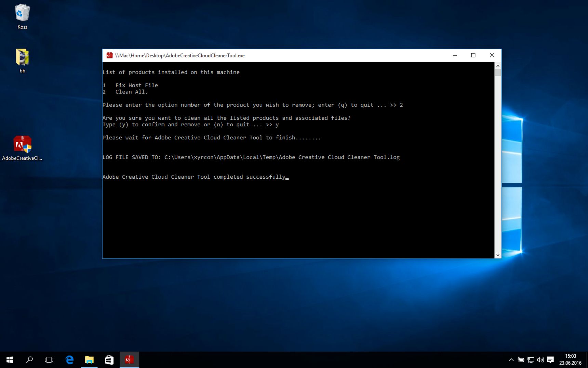The height and width of the screenshot is (368, 588).
Task: Click the "Please enter the option number" line
Action: (253, 105)
